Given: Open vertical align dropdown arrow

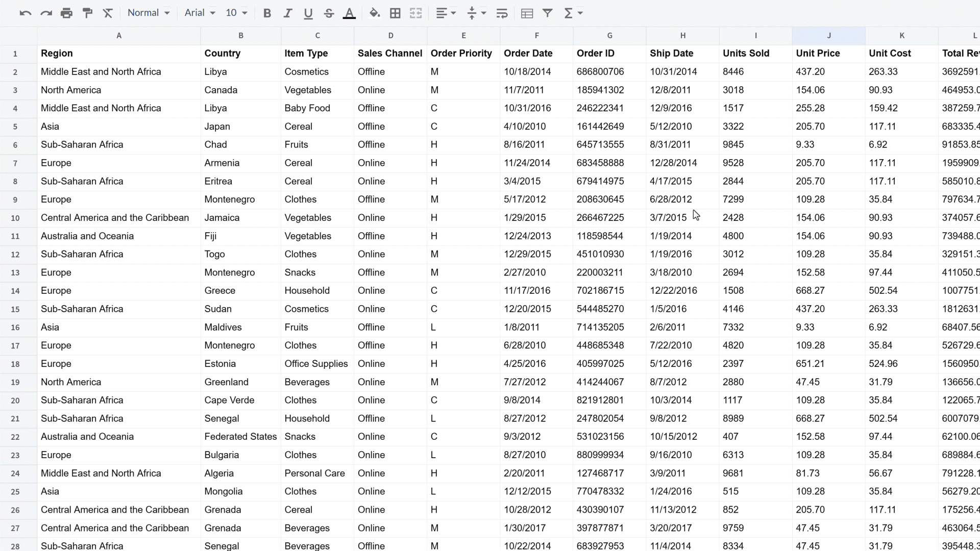Looking at the screenshot, I should tap(483, 13).
